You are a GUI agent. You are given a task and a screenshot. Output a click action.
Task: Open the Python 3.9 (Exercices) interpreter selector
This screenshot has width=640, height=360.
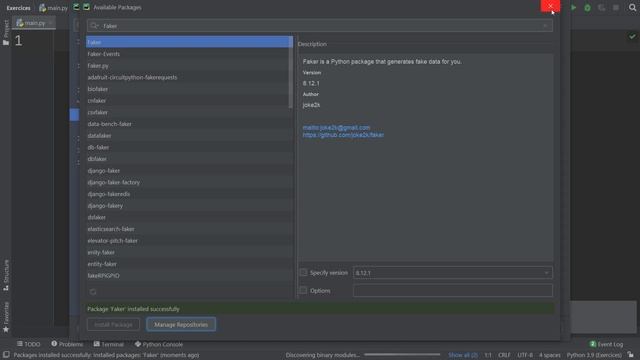pyautogui.click(x=594, y=355)
